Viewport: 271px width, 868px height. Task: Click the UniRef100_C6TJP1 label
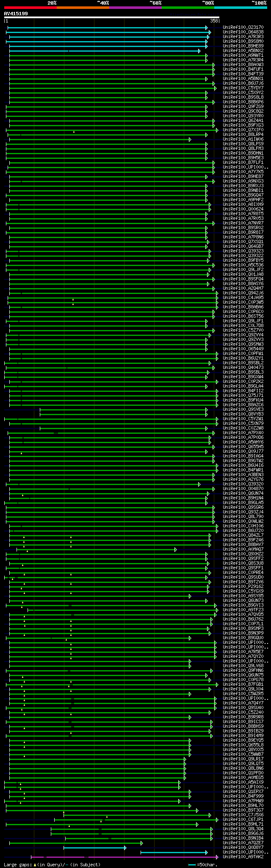tap(243, 820)
